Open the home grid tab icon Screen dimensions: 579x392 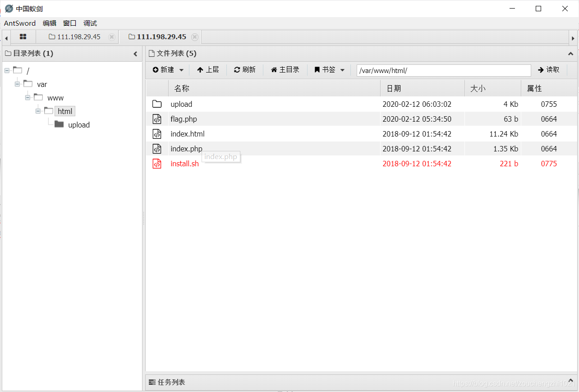(23, 37)
